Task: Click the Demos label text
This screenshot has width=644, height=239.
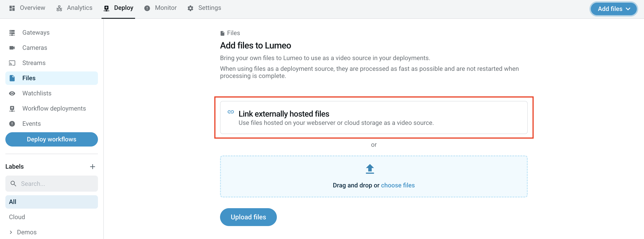Action: (27, 232)
